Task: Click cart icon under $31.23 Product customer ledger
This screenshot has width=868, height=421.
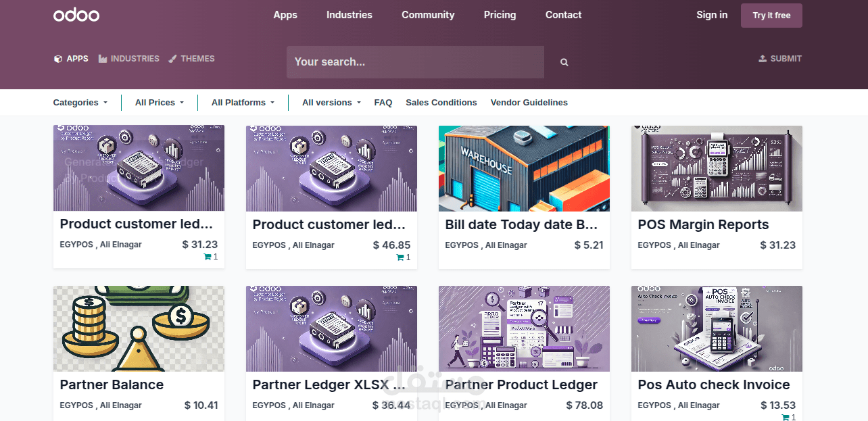Action: click(208, 257)
